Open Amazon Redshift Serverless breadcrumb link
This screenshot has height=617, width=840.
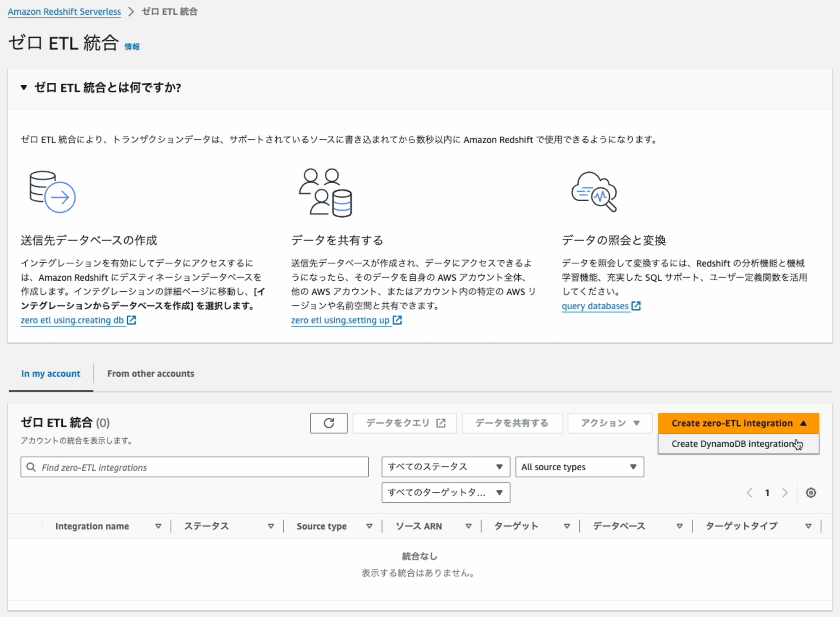click(x=64, y=11)
